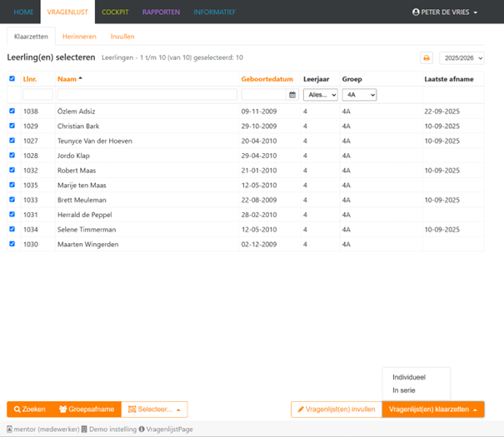The image size is (504, 437).
Task: Click the Zoeken magnifier button
Action: click(29, 410)
